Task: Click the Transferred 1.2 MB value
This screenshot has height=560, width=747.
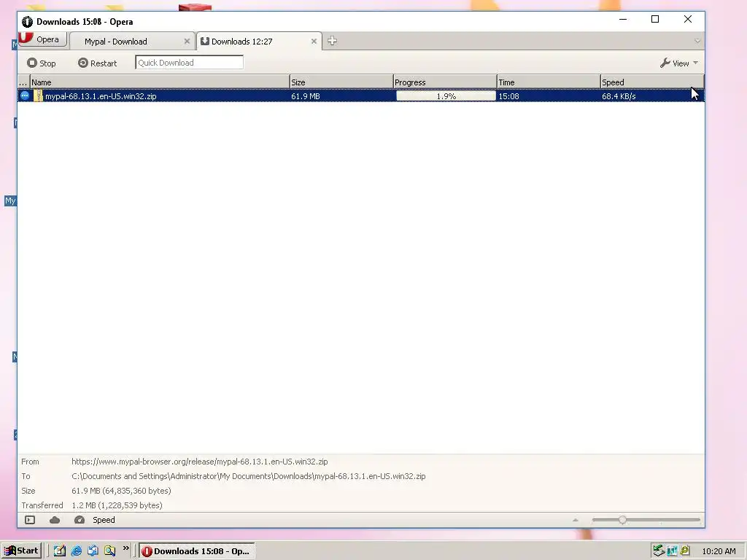Action: click(x=117, y=505)
